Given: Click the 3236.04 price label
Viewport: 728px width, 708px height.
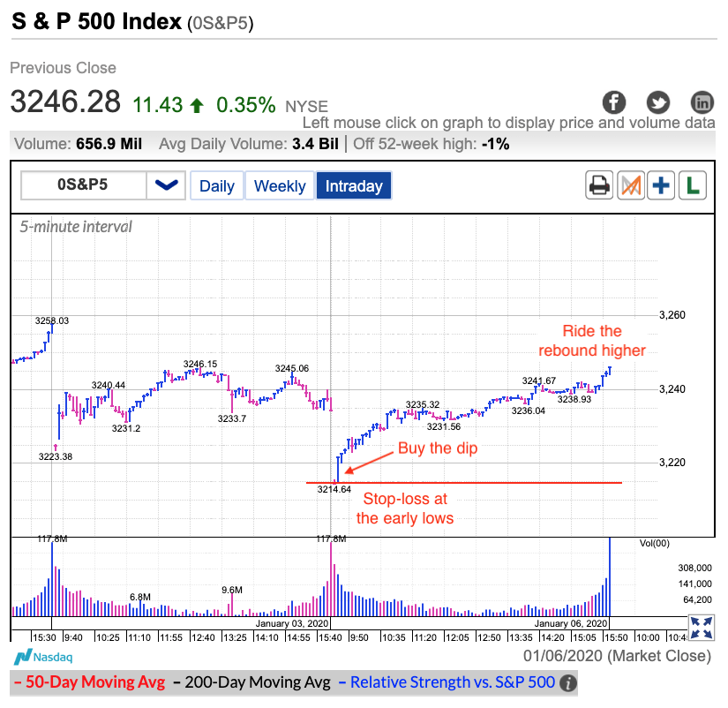Looking at the screenshot, I should pos(529,410).
